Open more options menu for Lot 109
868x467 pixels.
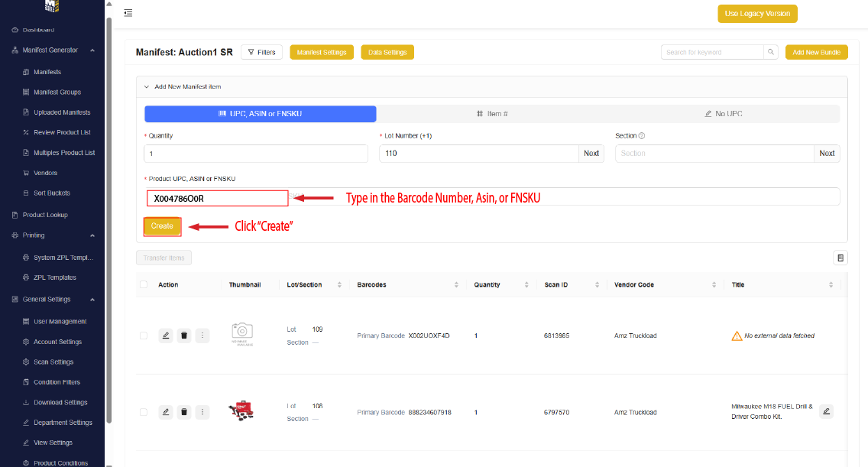[202, 336]
